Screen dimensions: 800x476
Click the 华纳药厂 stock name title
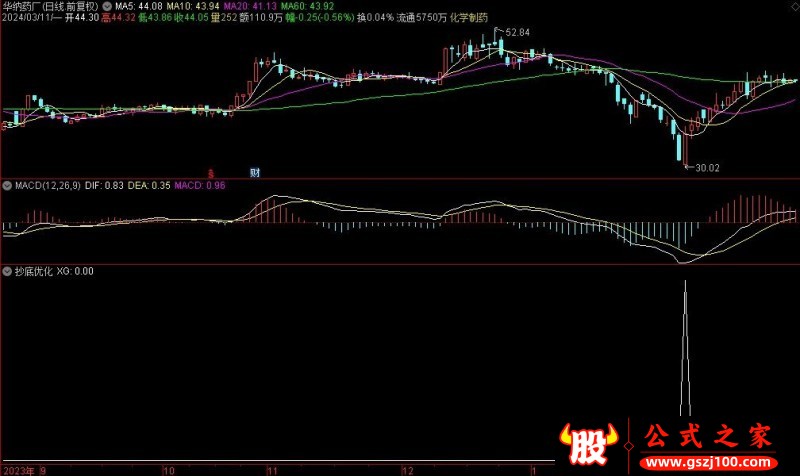[25, 6]
